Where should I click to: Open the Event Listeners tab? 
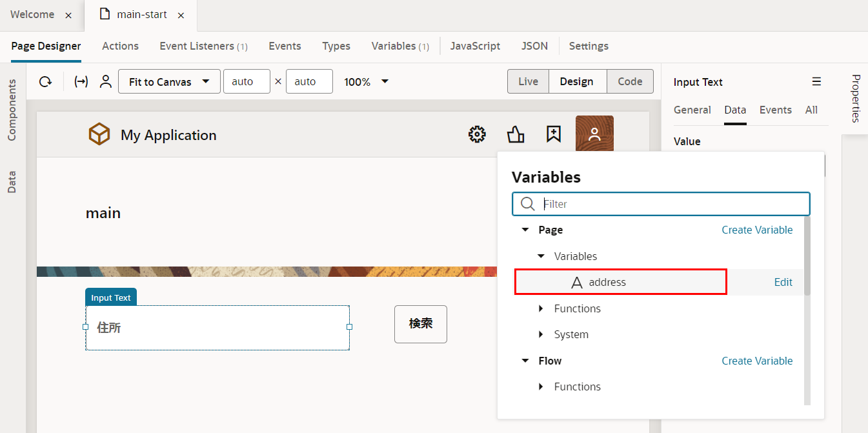(203, 46)
